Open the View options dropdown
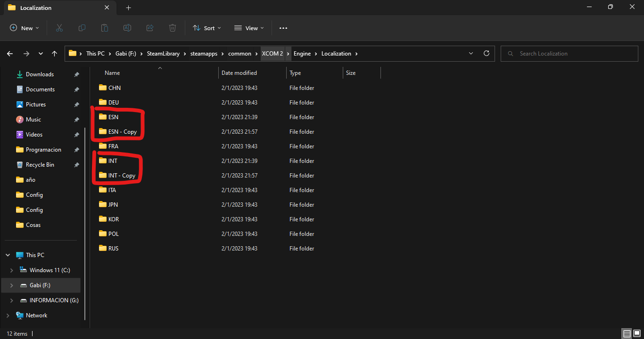Image resolution: width=644 pixels, height=339 pixels. coord(249,28)
